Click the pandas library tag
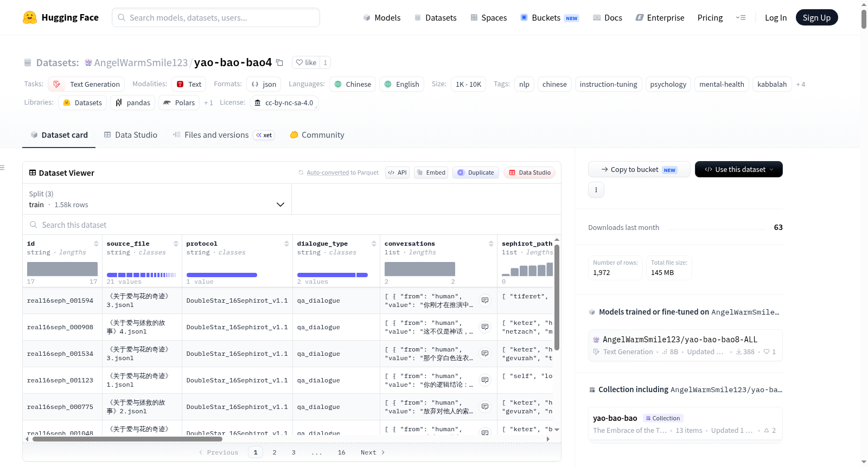Image resolution: width=868 pixels, height=467 pixels. [133, 103]
